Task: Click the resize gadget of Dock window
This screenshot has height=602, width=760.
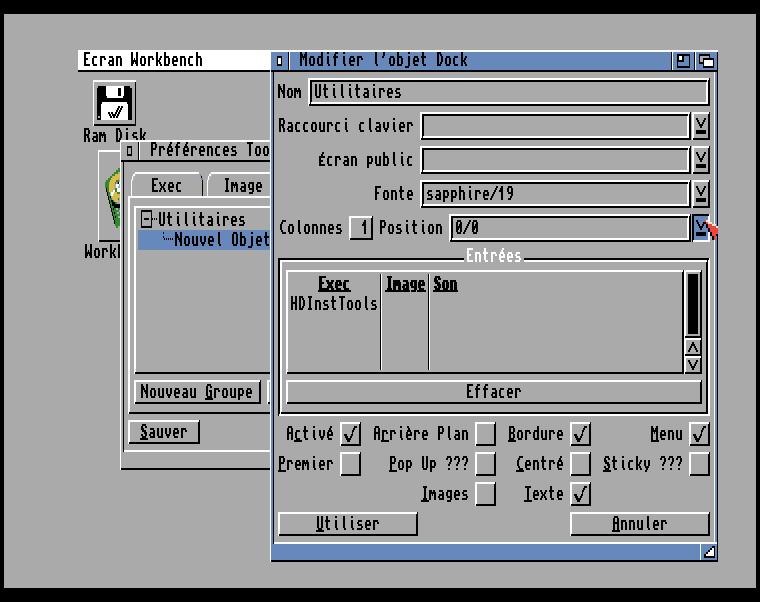Action: point(708,551)
